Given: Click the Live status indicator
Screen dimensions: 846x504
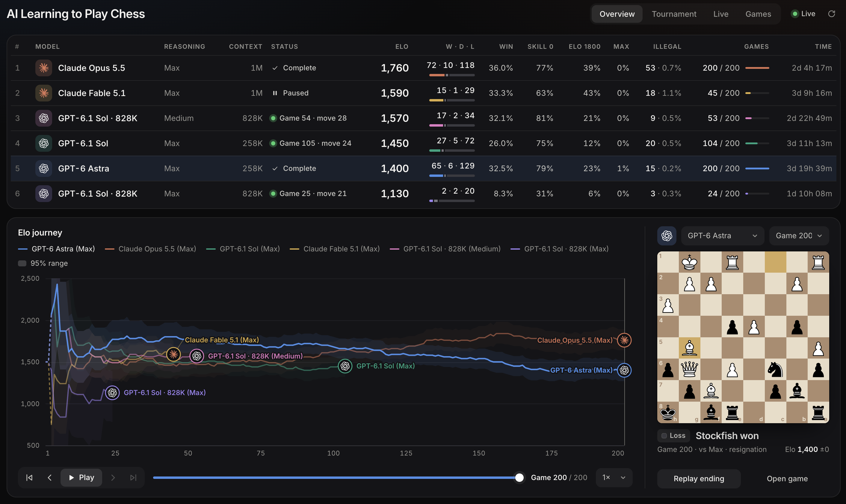Looking at the screenshot, I should pos(804,14).
